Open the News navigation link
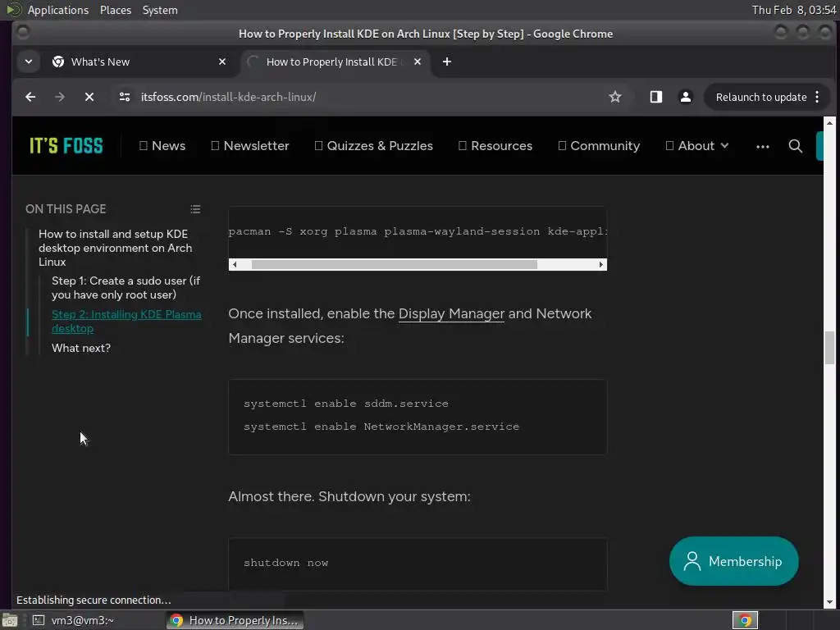This screenshot has height=630, width=840. click(x=162, y=146)
